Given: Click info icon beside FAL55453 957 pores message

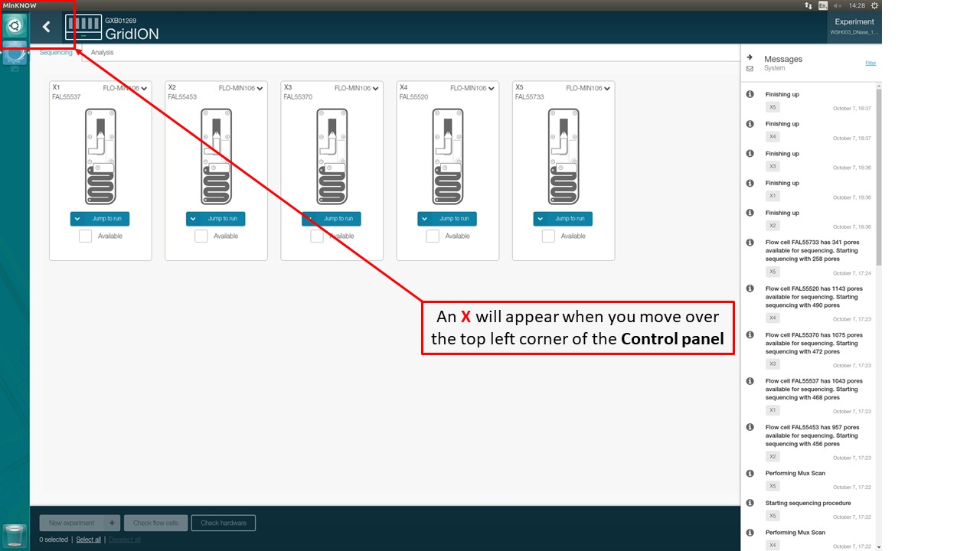Looking at the screenshot, I should tap(750, 427).
